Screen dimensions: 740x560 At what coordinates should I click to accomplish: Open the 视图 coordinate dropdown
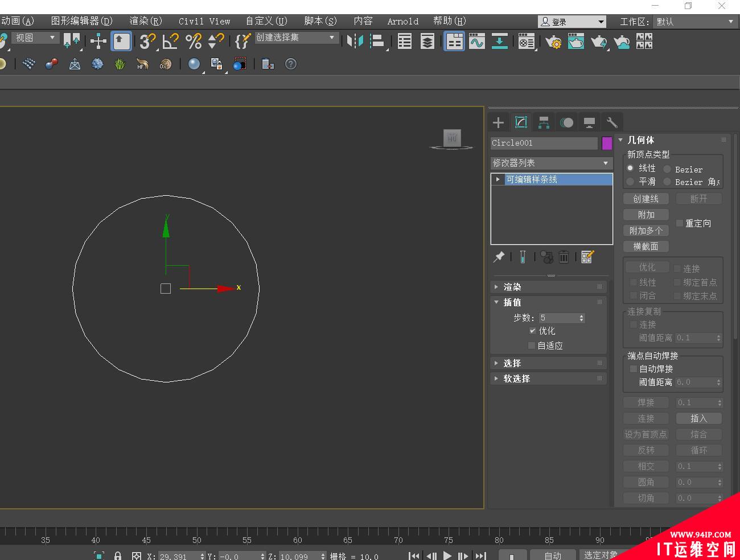coord(35,38)
